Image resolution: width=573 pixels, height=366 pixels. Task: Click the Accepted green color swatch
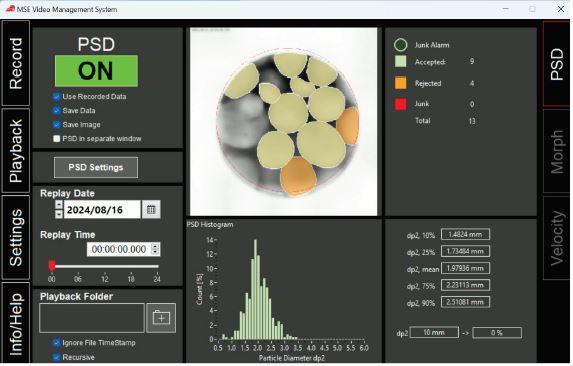pos(401,61)
